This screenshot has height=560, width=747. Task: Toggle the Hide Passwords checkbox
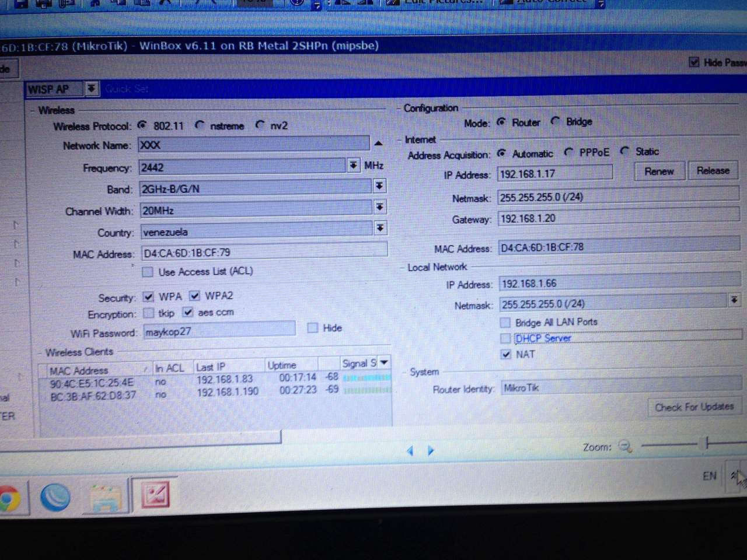pos(694,62)
